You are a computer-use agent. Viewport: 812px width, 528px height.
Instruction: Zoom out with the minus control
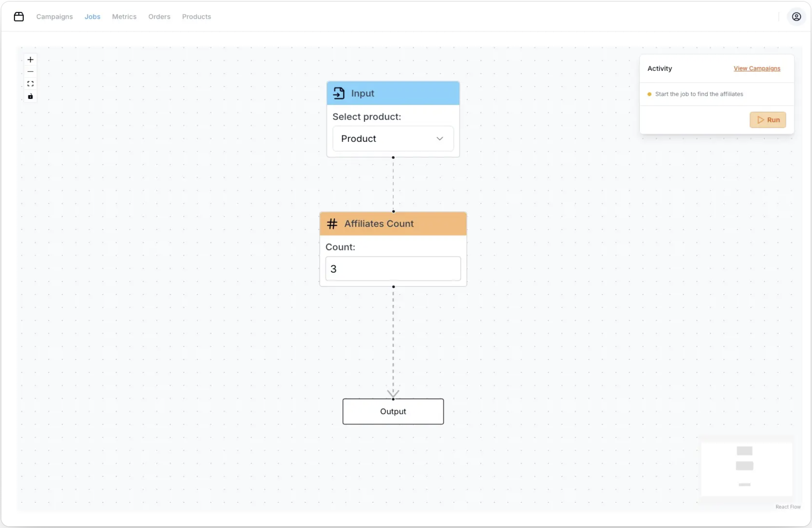(x=30, y=71)
